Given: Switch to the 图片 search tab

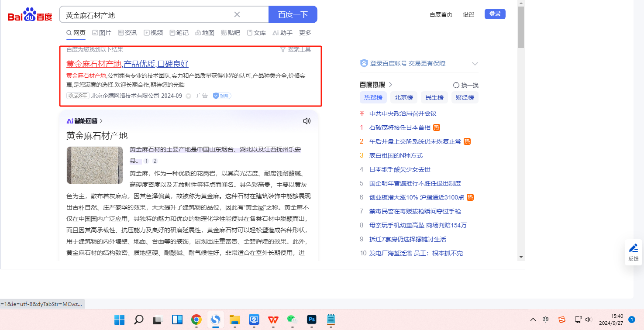Looking at the screenshot, I should coord(101,33).
